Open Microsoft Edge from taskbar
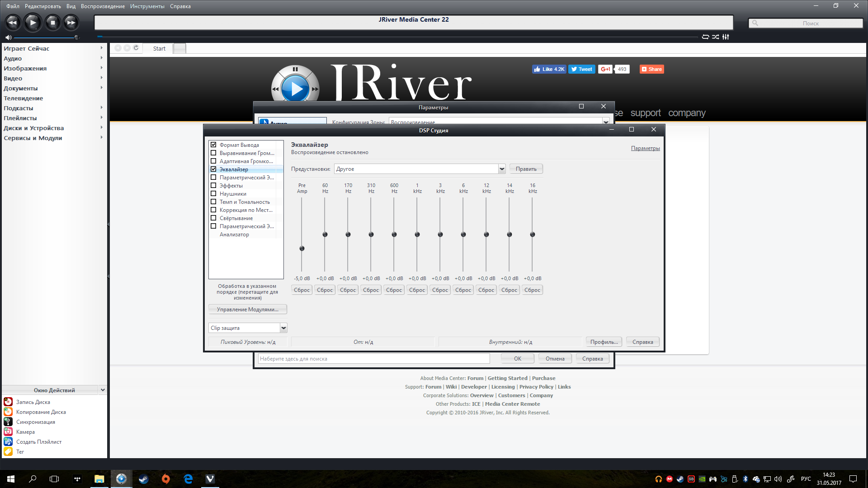868x488 pixels. pyautogui.click(x=188, y=479)
